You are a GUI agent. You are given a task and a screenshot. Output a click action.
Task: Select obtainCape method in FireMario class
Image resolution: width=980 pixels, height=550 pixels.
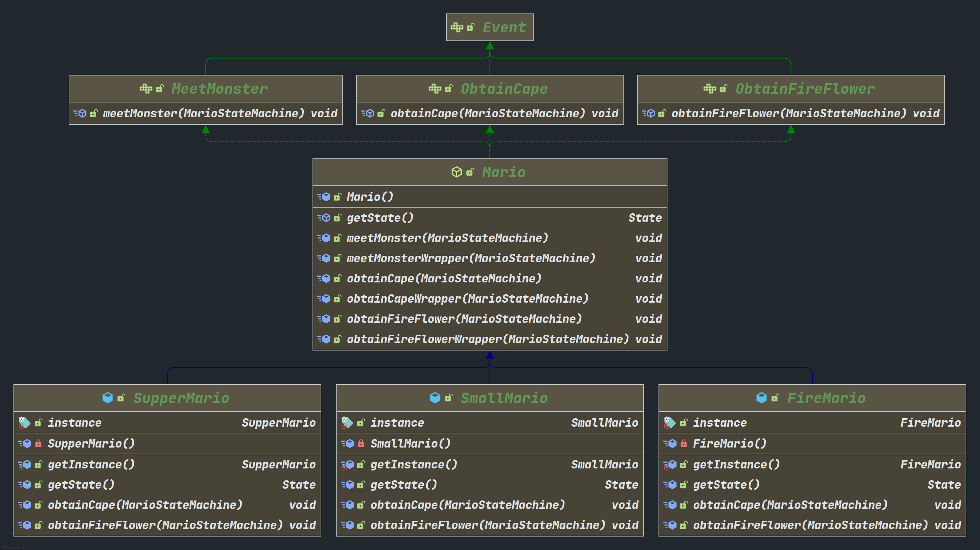[790, 505]
